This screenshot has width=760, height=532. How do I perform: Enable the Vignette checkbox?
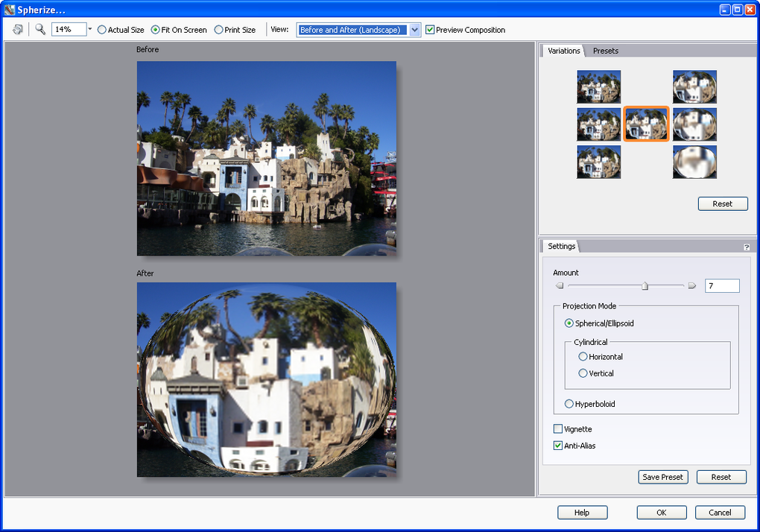pos(558,429)
